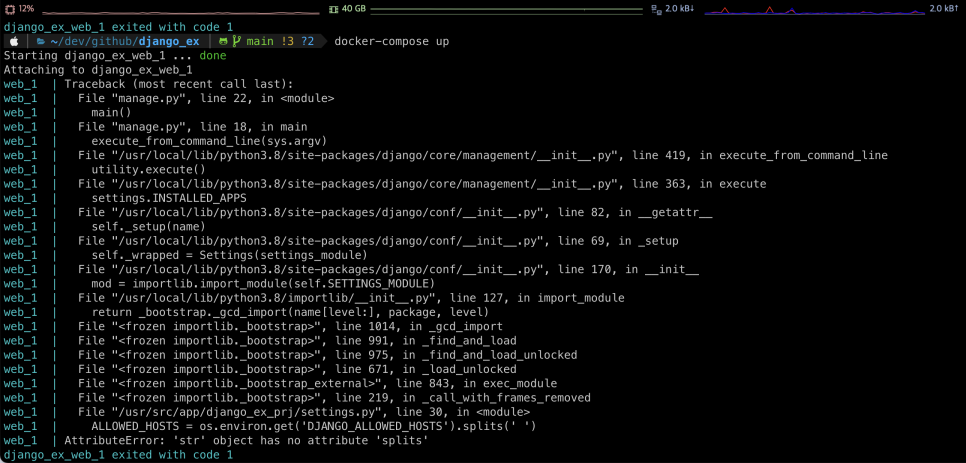
Task: Click the Apple logo in the prompt
Action: (x=14, y=41)
